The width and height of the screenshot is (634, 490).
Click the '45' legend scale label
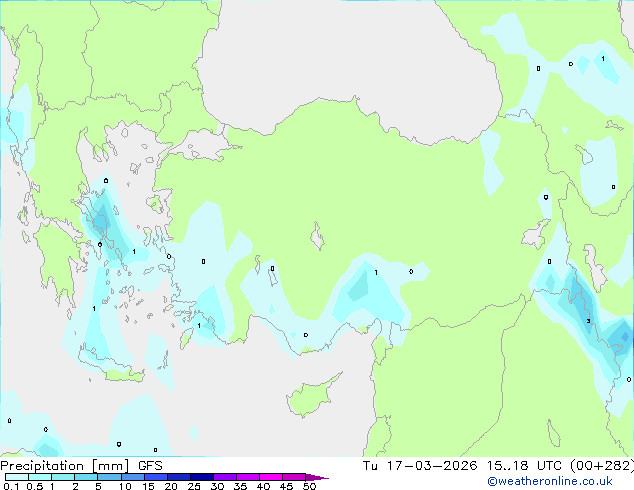286,486
